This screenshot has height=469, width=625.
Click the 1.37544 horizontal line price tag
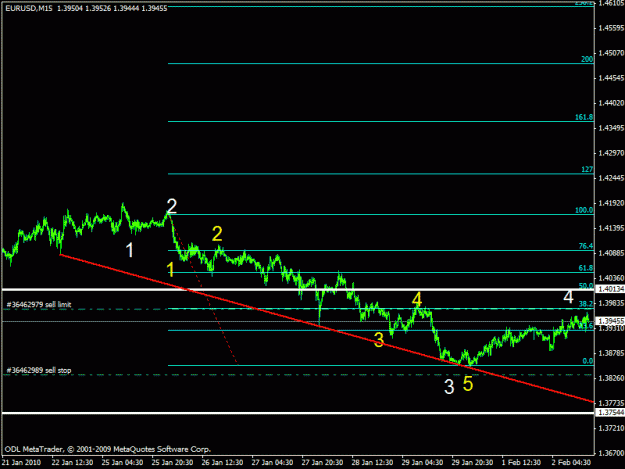point(610,412)
